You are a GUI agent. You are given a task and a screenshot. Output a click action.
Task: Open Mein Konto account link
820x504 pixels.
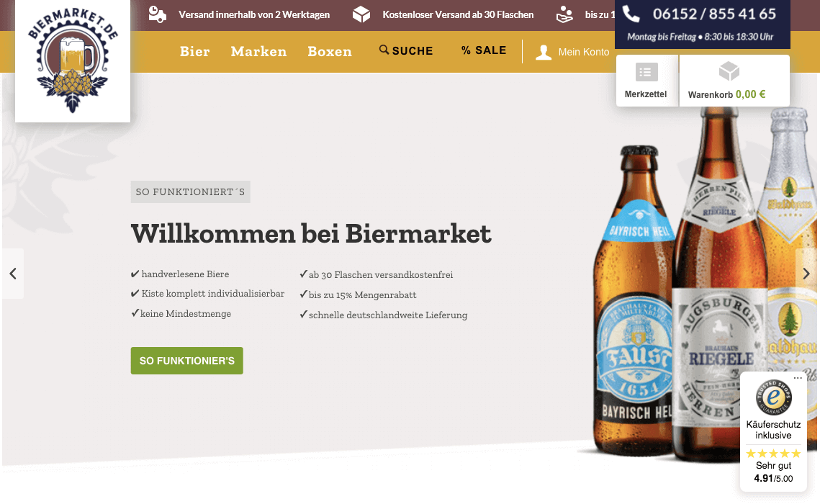click(x=572, y=53)
